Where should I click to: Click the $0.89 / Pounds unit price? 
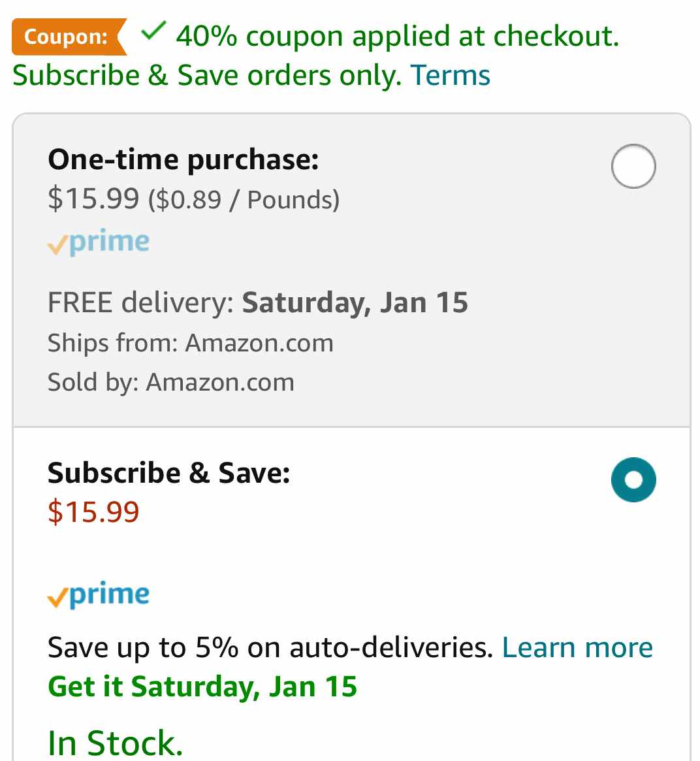point(244,199)
